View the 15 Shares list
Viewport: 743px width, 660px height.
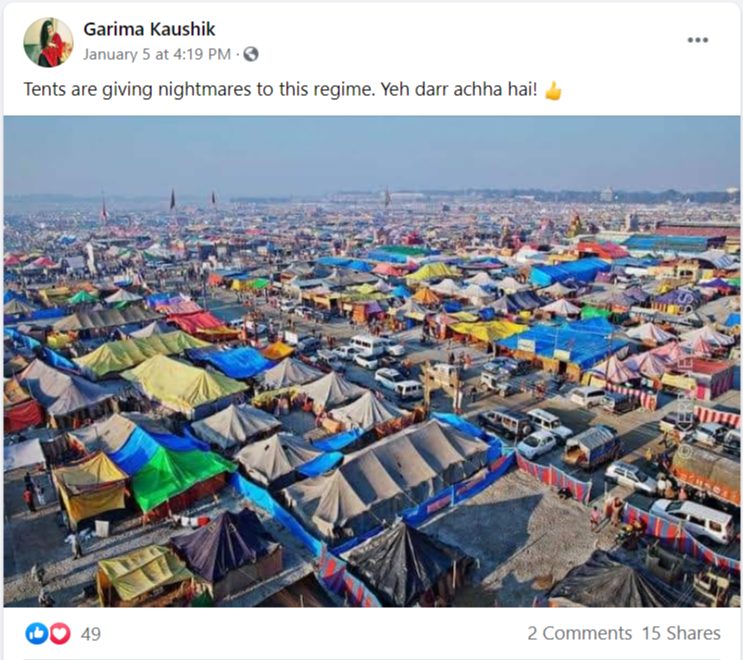pos(681,633)
